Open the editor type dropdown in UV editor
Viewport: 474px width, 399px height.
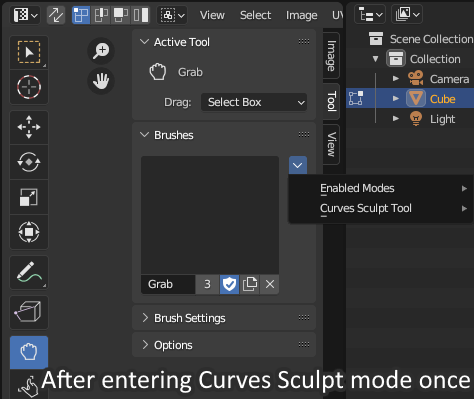26,15
